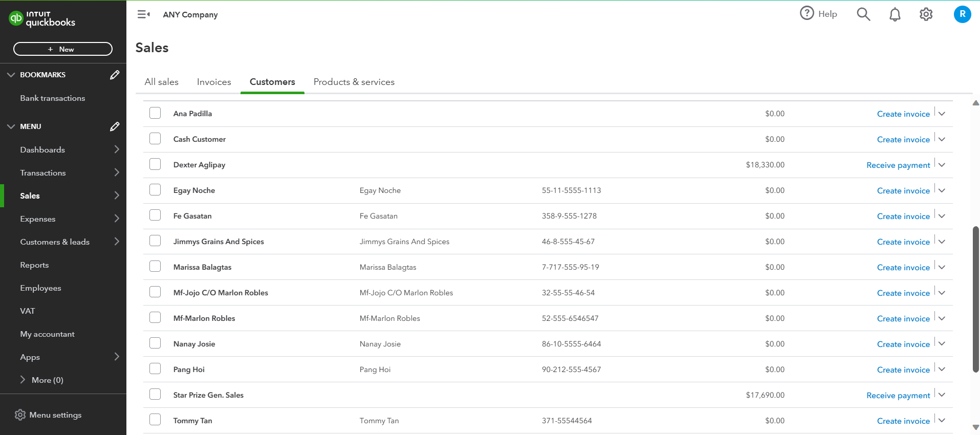Screen dimensions: 980x435
Task: Select the Marissa Balagtas checkbox
Action: pyautogui.click(x=155, y=267)
